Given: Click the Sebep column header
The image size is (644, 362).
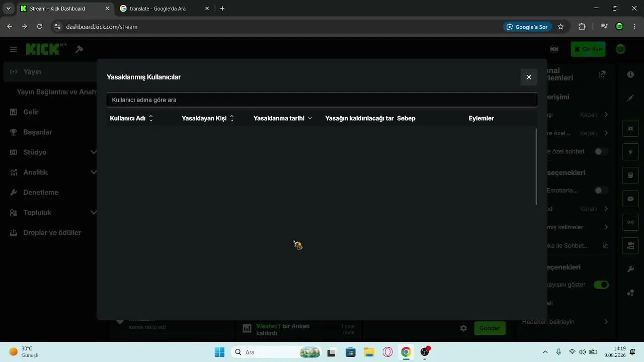Looking at the screenshot, I should point(406,118).
